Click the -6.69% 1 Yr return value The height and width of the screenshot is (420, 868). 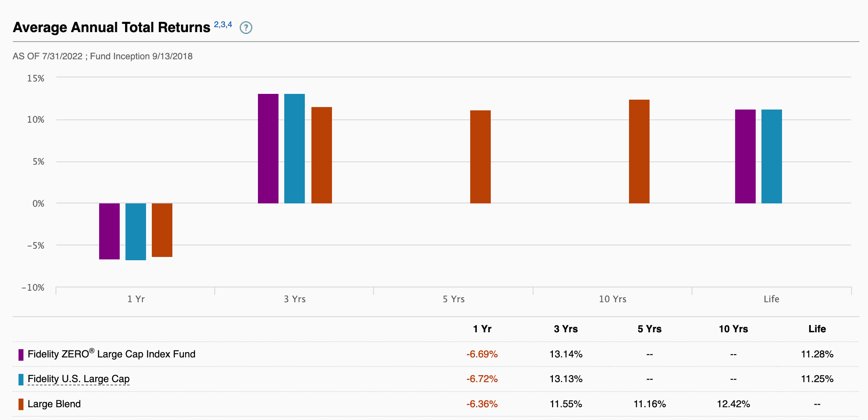coord(482,354)
